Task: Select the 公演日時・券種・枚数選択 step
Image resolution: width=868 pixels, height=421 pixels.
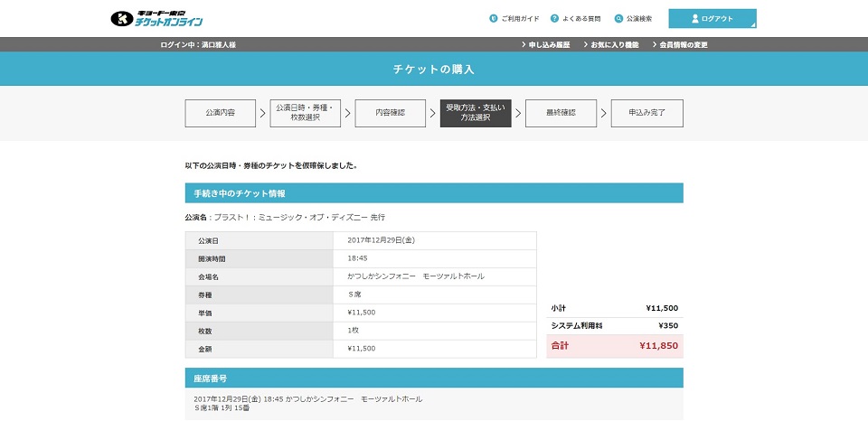Action: 305,113
